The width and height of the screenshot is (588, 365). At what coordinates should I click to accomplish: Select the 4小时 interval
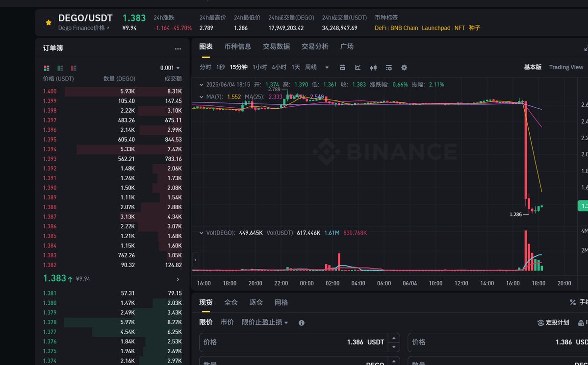pos(279,67)
